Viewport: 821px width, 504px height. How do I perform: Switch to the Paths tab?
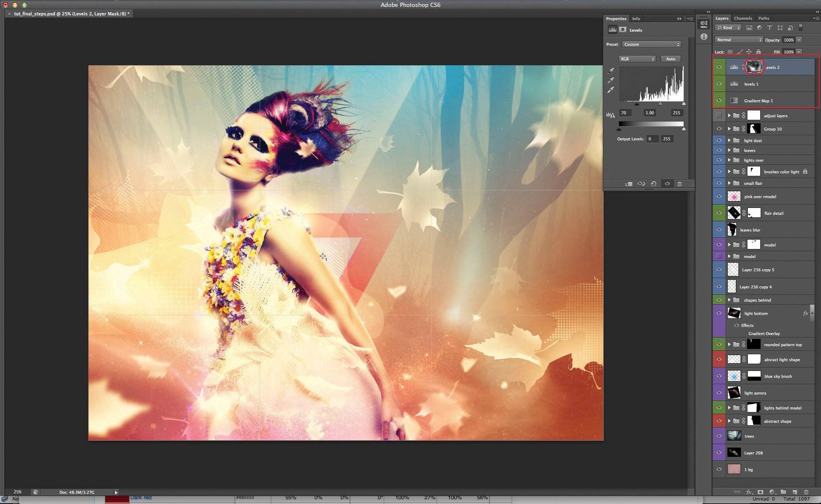coord(764,18)
